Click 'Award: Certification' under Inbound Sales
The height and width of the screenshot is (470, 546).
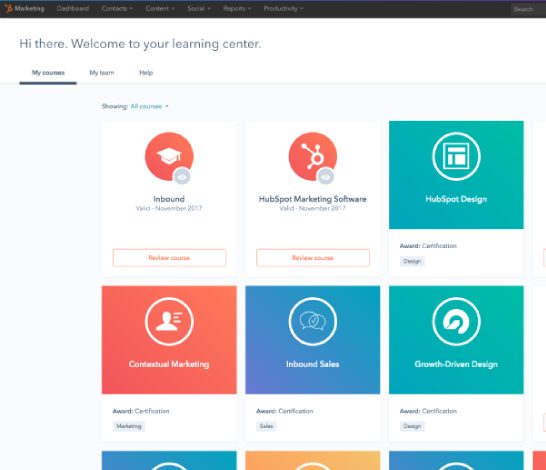tap(284, 411)
